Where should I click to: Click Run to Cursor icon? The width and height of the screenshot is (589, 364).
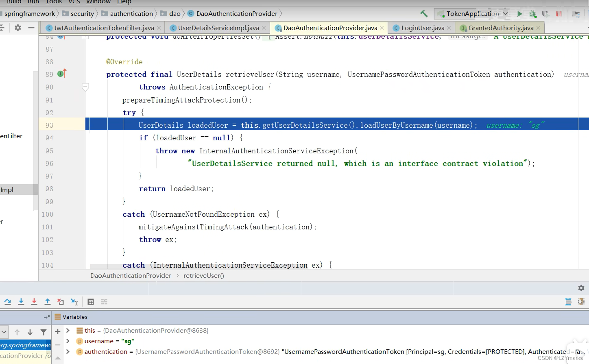click(74, 302)
